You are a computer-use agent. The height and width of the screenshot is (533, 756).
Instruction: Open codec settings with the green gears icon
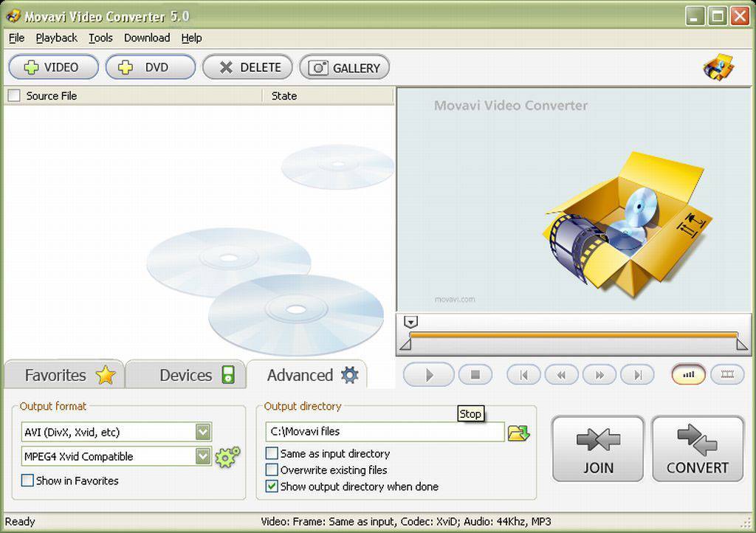(227, 456)
